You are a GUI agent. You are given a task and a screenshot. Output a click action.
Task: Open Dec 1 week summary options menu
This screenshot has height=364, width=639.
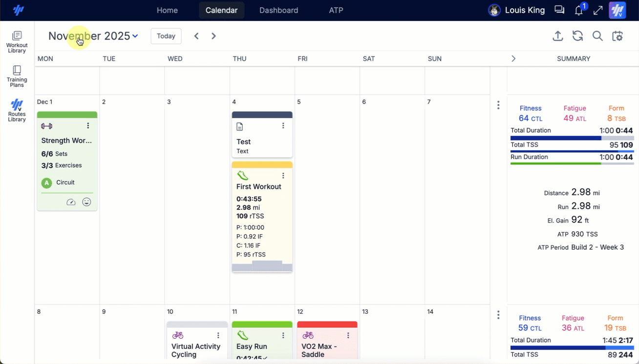click(498, 105)
